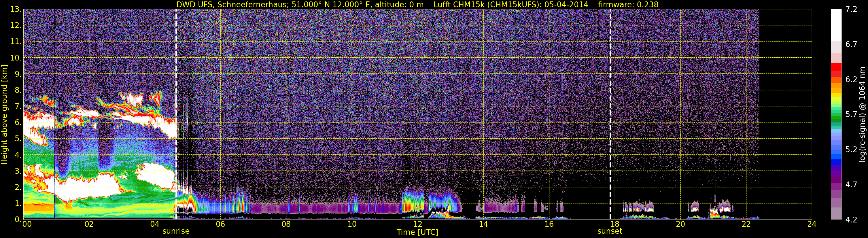868x238 pixels.
Task: Pick the pure blue band in the colorbar
Action: pyautogui.click(x=836, y=162)
